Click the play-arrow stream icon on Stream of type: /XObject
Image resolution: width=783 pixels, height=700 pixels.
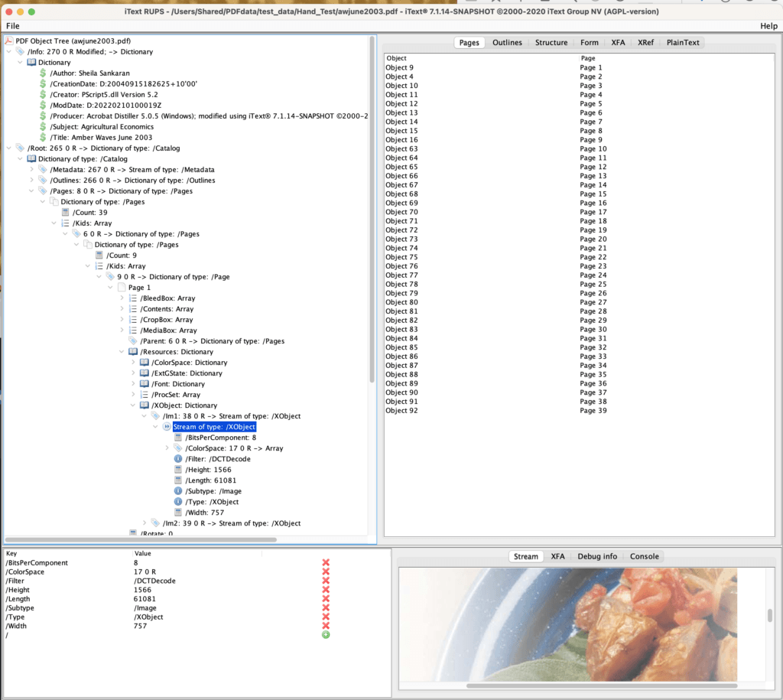(166, 426)
